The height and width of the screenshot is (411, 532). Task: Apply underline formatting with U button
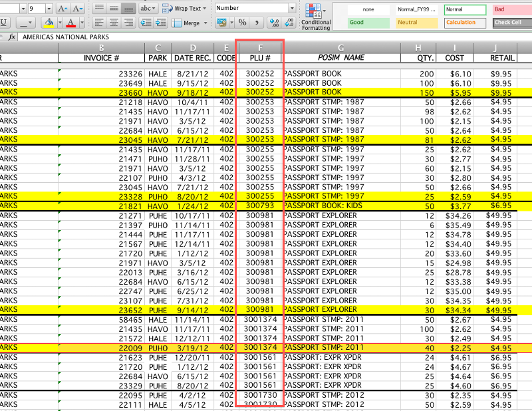(4, 23)
